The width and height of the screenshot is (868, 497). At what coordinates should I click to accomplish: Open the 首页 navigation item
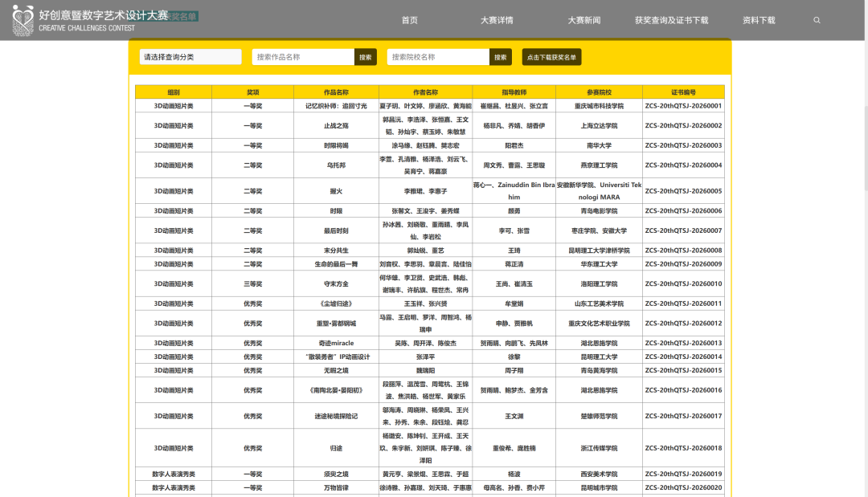coord(410,20)
